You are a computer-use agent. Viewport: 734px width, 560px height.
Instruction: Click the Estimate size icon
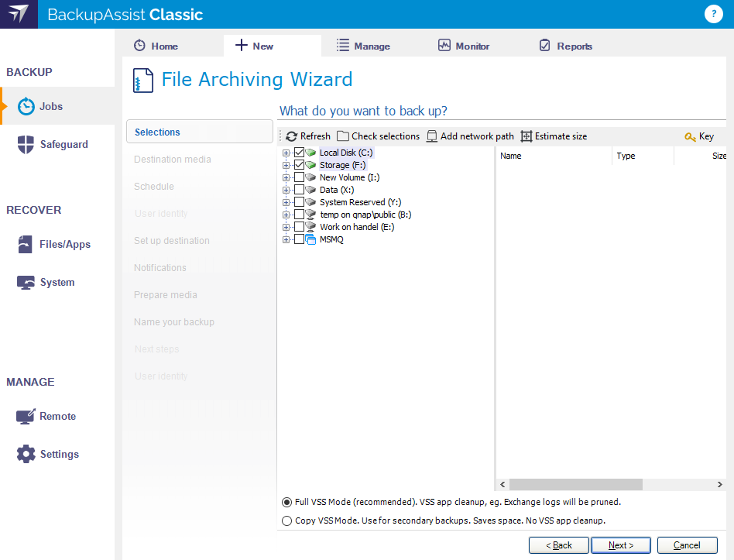point(526,136)
